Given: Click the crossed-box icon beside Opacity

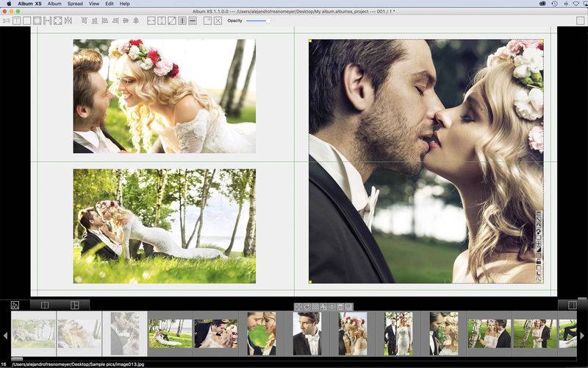Looking at the screenshot, I should [x=218, y=21].
